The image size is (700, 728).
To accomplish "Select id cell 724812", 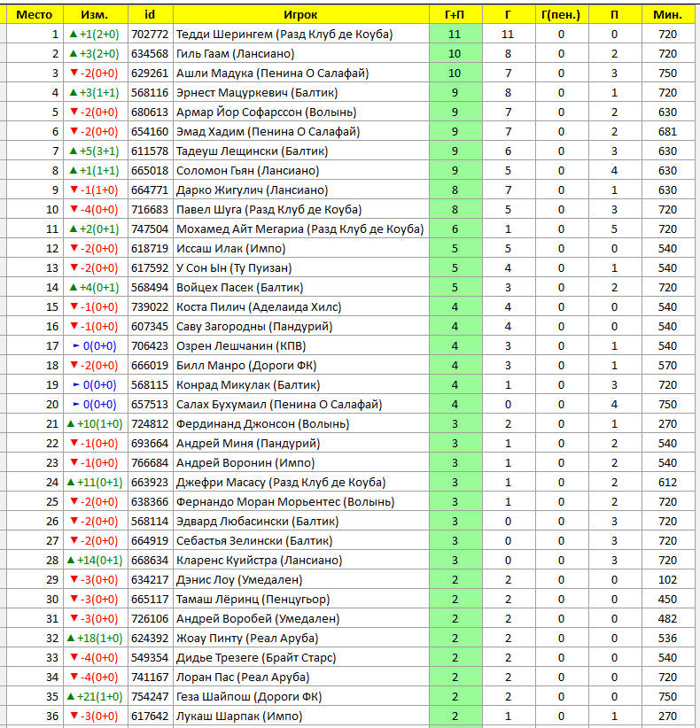I will click(x=150, y=424).
